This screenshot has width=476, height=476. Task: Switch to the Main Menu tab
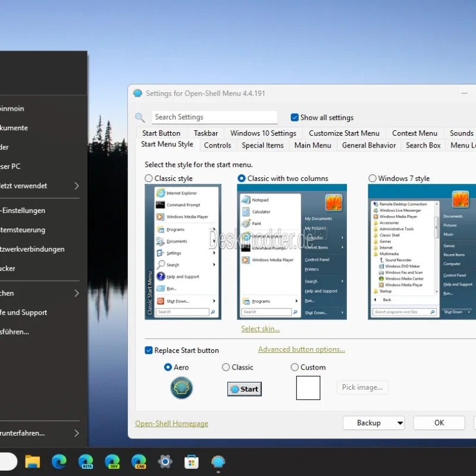point(313,145)
